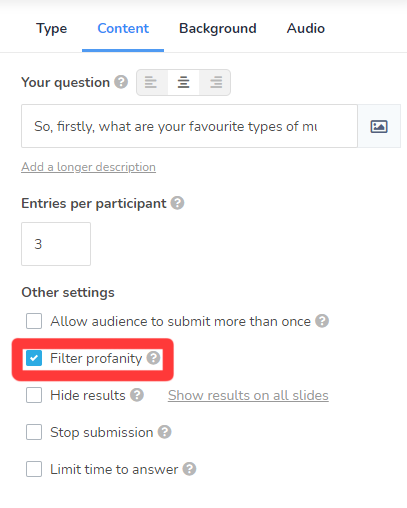
Task: Enable Allow audience to submit more than once
Action: click(34, 321)
